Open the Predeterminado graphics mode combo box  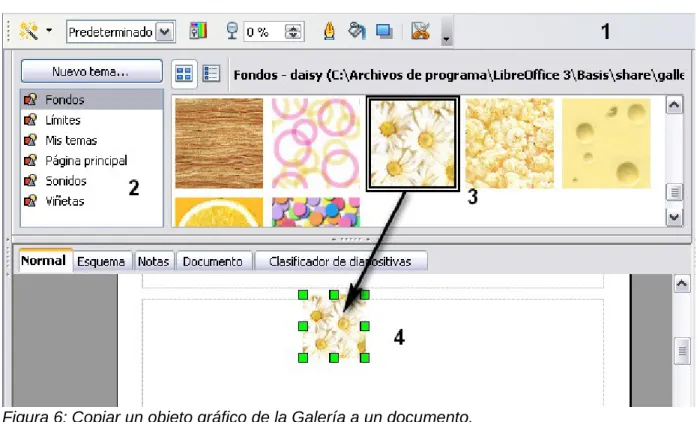tap(120, 32)
